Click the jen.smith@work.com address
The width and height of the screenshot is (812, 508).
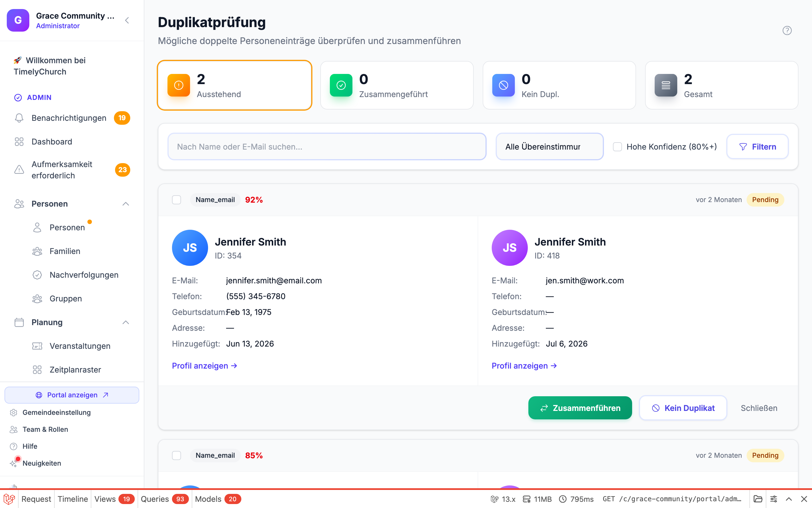[584, 281]
